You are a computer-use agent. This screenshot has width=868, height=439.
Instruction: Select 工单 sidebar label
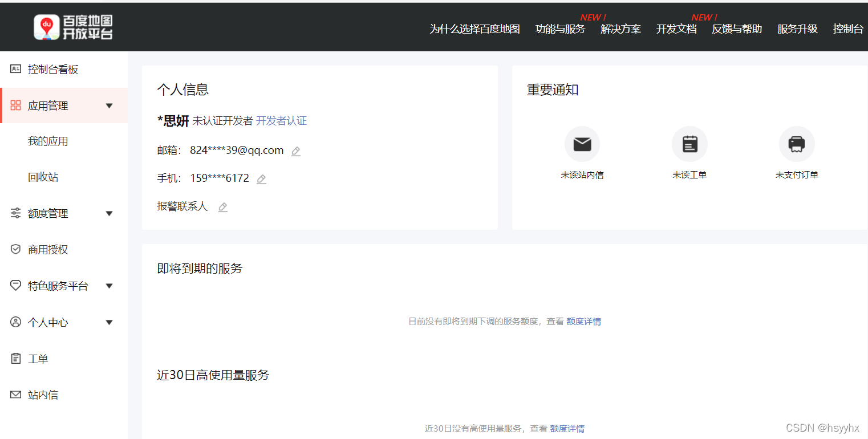(38, 359)
